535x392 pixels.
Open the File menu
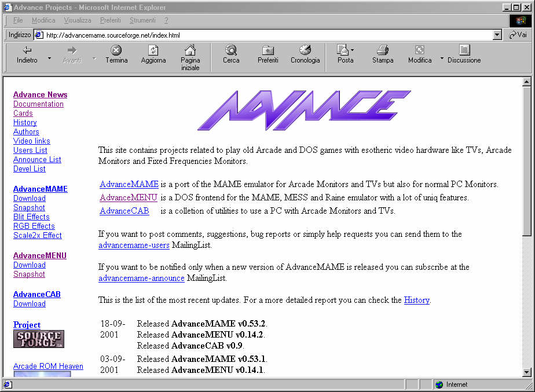point(18,20)
